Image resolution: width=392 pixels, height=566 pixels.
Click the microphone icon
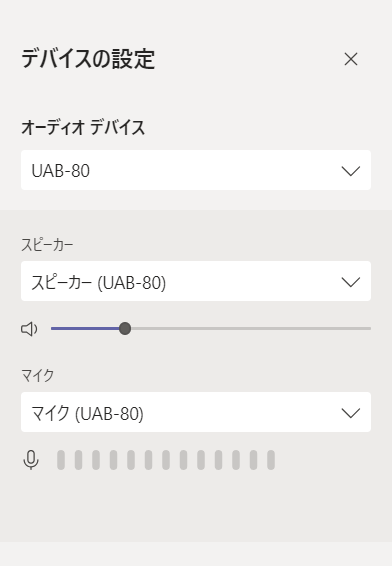point(31,460)
